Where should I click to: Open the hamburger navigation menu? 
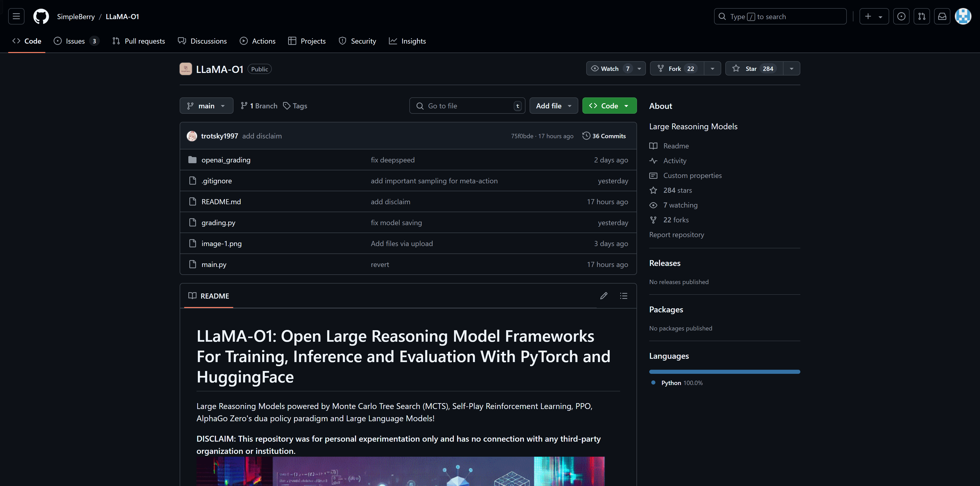tap(16, 16)
